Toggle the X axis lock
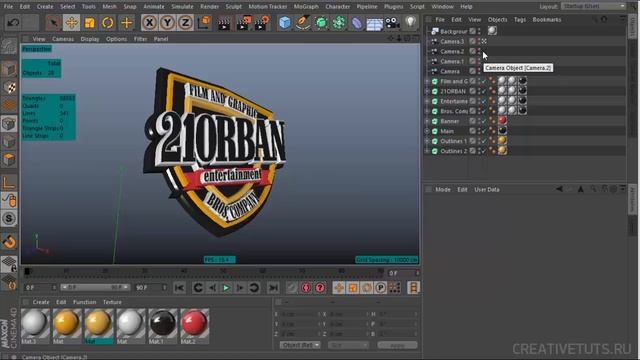The width and height of the screenshot is (640, 360). point(149,22)
